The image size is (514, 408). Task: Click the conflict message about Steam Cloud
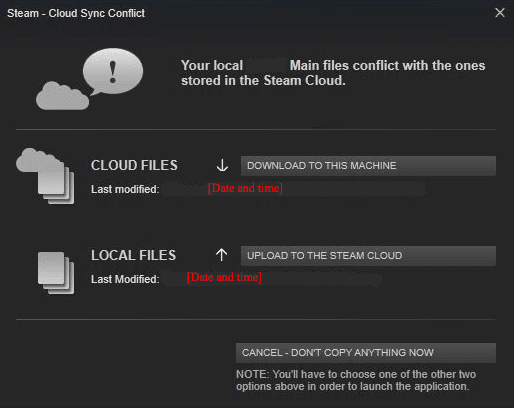pyautogui.click(x=333, y=73)
